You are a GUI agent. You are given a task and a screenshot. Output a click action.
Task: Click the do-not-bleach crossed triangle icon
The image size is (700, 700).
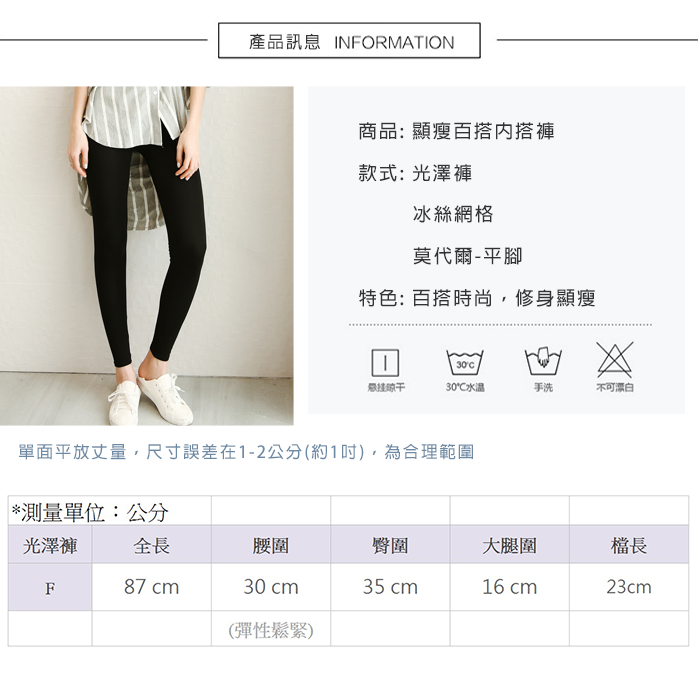pos(615,360)
